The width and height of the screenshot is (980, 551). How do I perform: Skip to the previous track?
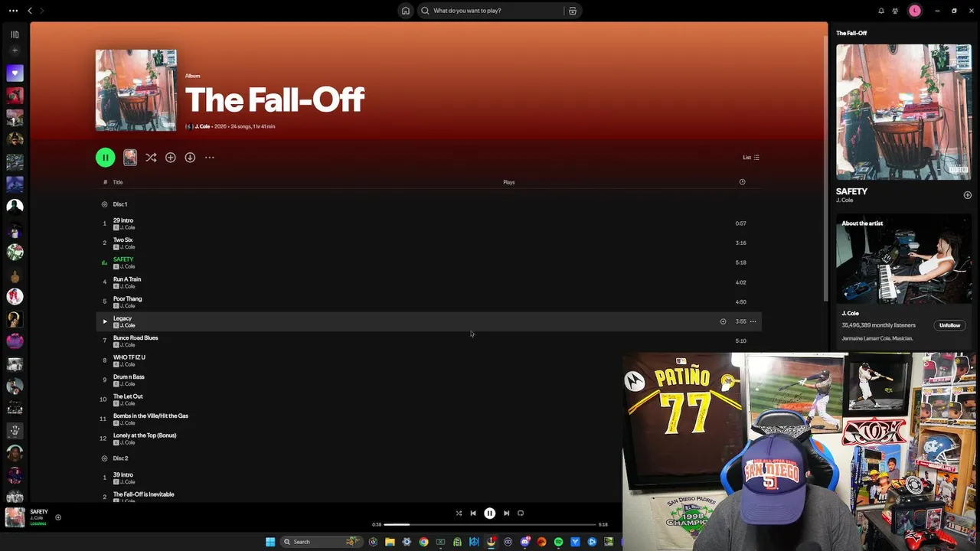click(x=473, y=514)
